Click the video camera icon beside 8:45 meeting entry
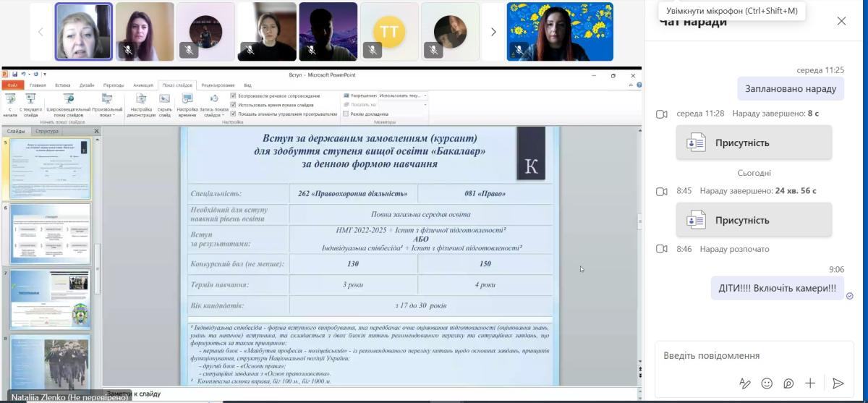This screenshot has height=403, width=868. tap(661, 191)
